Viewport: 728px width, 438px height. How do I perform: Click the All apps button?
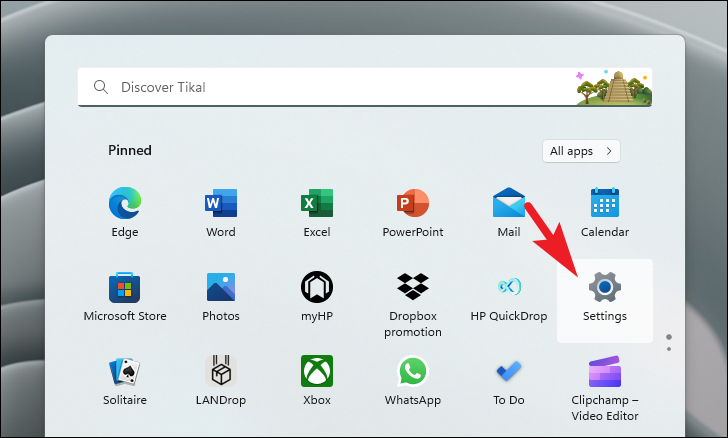point(581,151)
